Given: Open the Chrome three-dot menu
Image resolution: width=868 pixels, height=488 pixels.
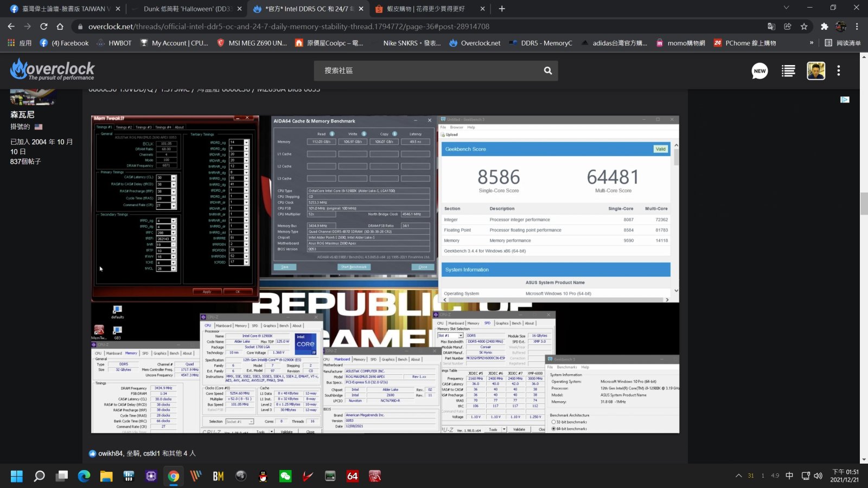Looking at the screenshot, I should click(857, 26).
